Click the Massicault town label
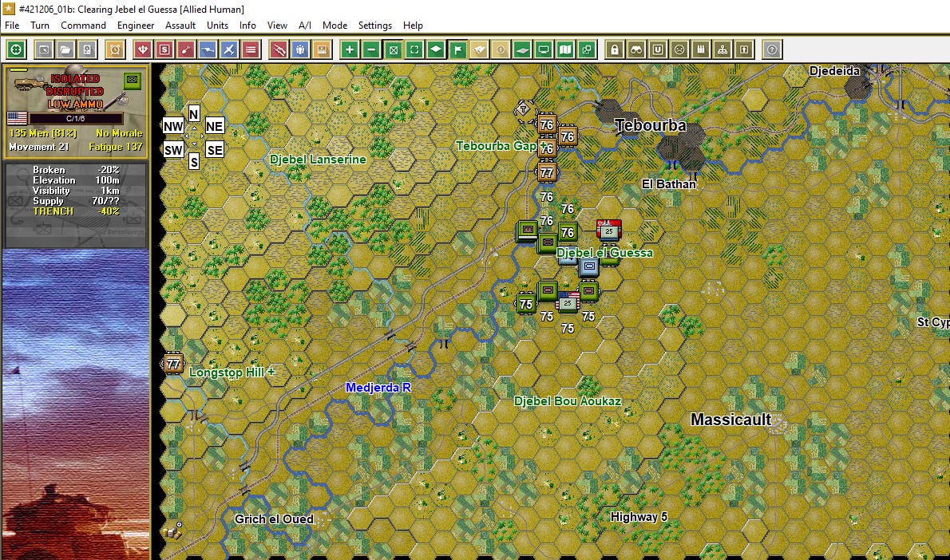950x560 pixels. click(730, 420)
